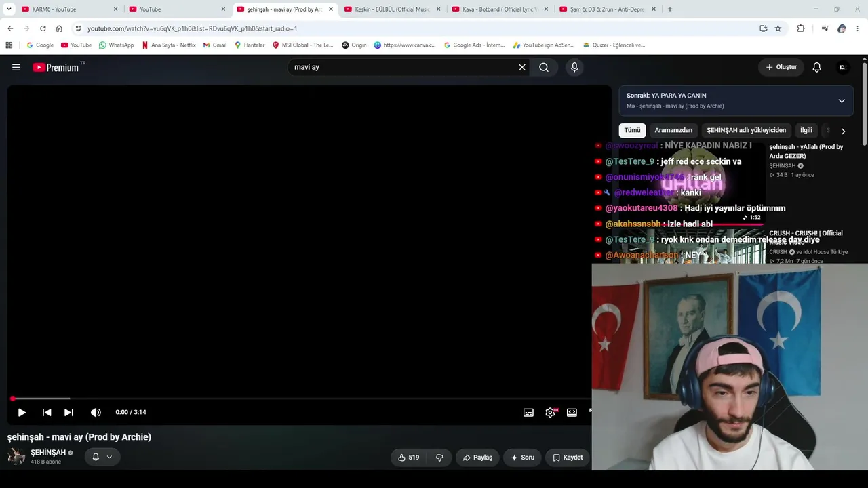Image resolution: width=868 pixels, height=488 pixels.
Task: Expand the Sonraki YA PARA YA CANIN playlist
Action: tap(842, 101)
